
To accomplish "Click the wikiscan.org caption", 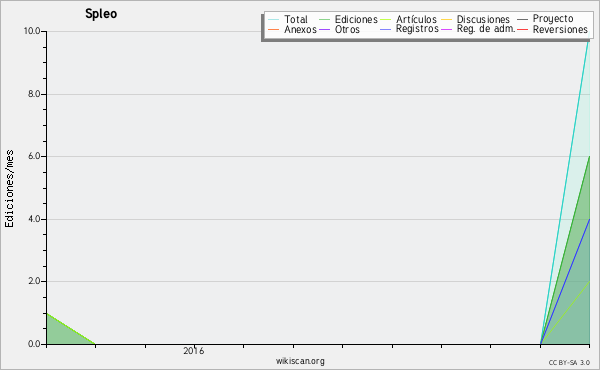I will [x=300, y=361].
